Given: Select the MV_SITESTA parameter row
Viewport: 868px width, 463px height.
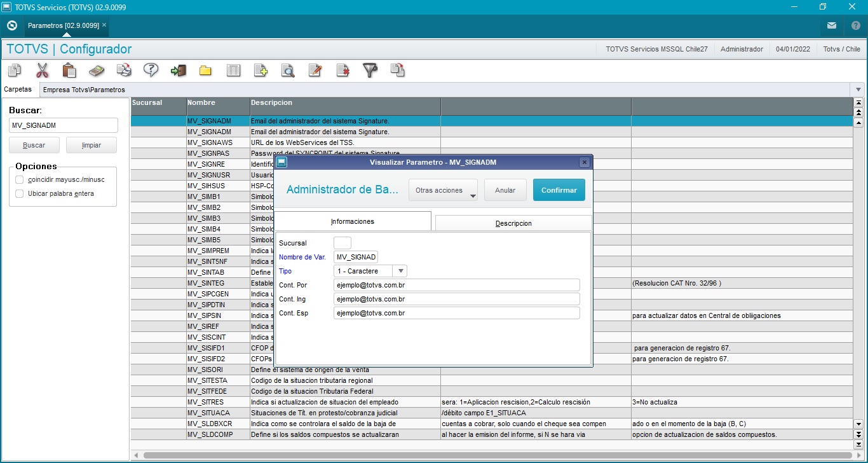Looking at the screenshot, I should pos(492,380).
